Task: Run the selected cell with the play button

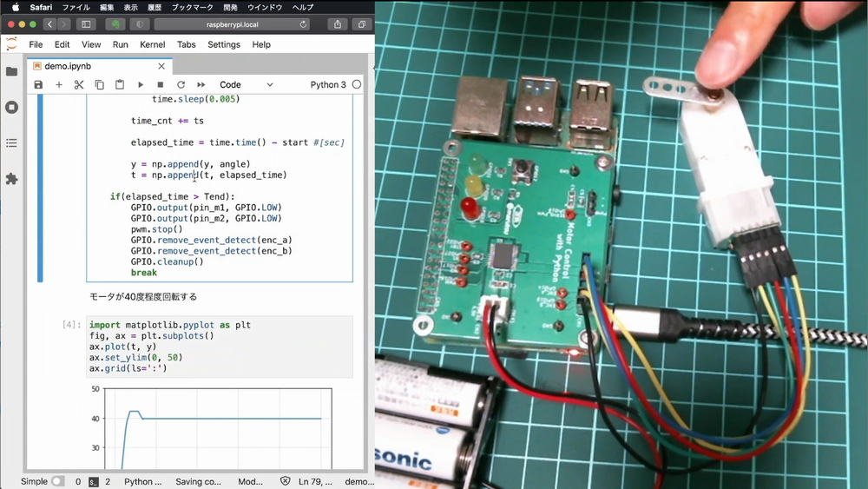Action: [141, 85]
